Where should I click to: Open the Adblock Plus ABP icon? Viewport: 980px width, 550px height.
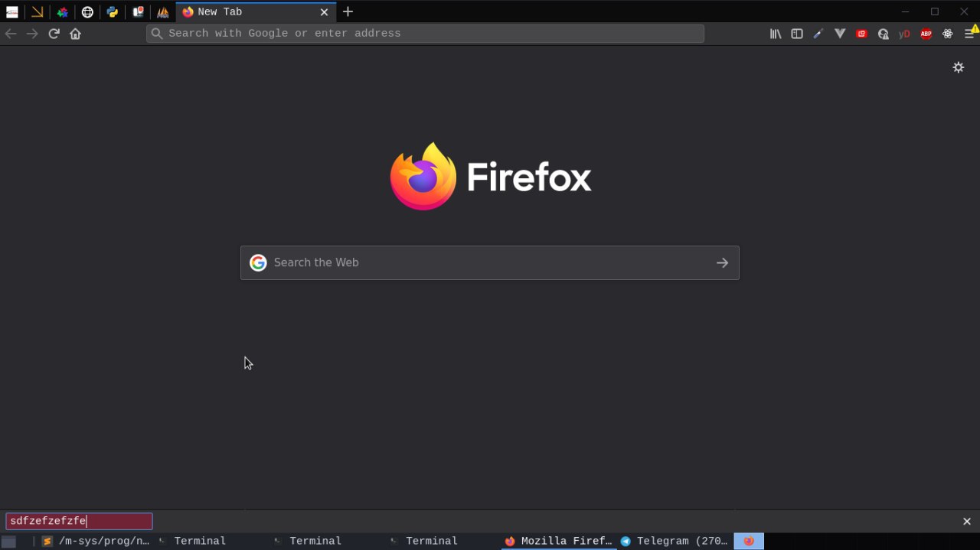tap(926, 34)
